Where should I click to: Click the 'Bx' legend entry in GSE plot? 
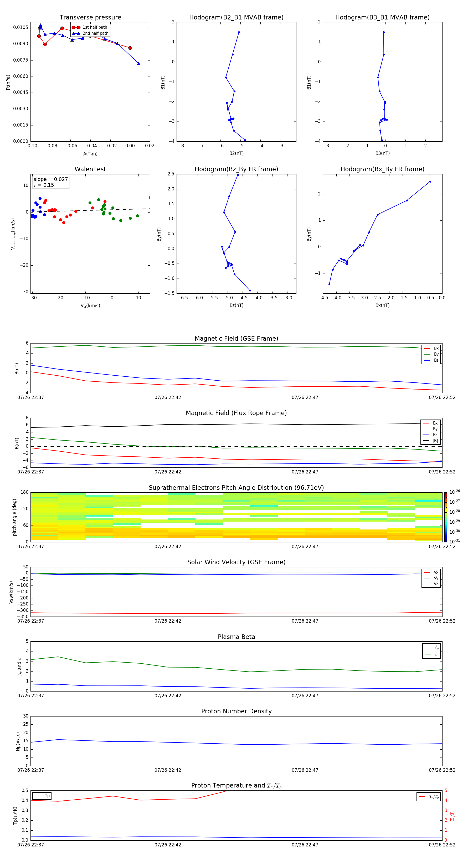(431, 349)
